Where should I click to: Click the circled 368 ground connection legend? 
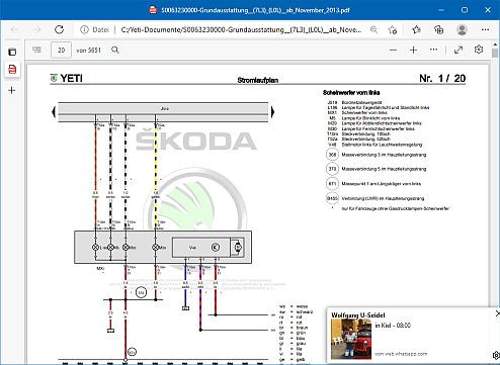(332, 155)
